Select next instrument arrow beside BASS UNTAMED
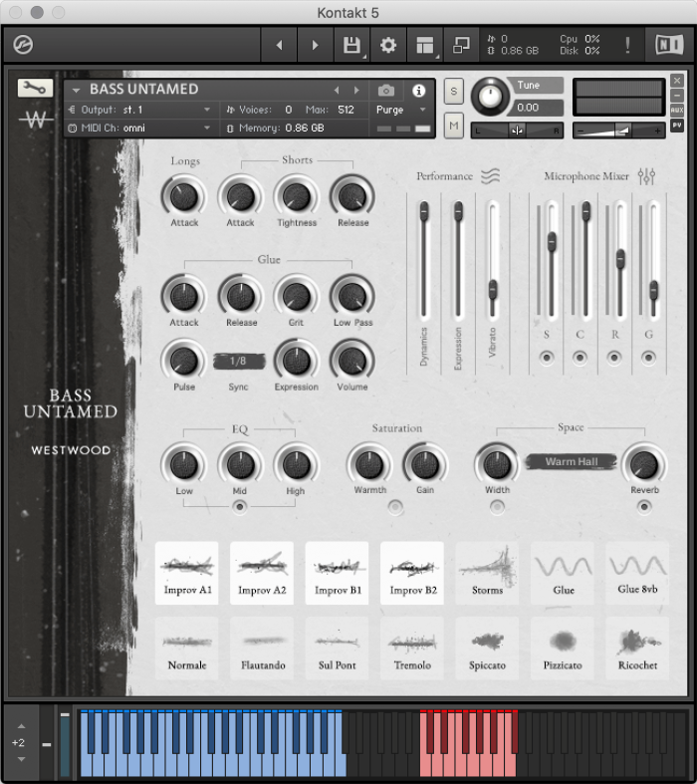 click(356, 91)
